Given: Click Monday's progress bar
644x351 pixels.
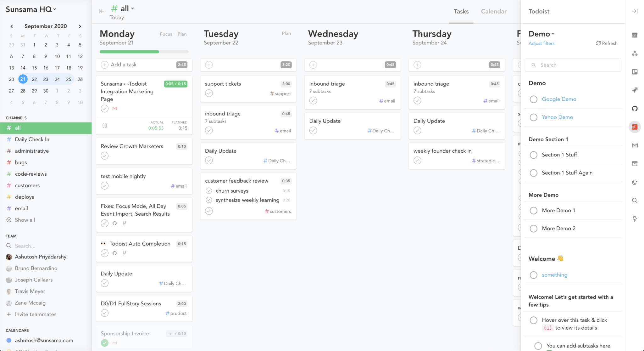Looking at the screenshot, I should (x=144, y=52).
